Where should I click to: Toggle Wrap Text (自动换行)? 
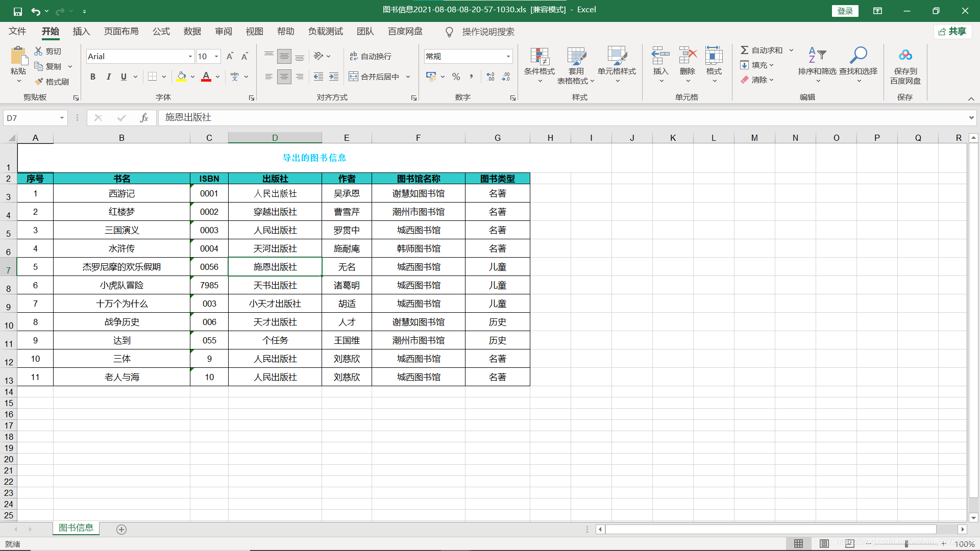click(371, 56)
